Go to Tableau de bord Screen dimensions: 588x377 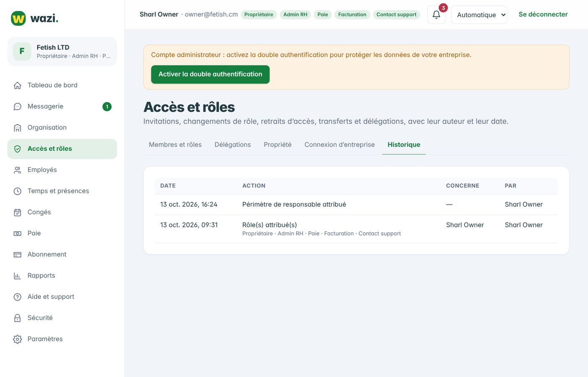pos(62,85)
